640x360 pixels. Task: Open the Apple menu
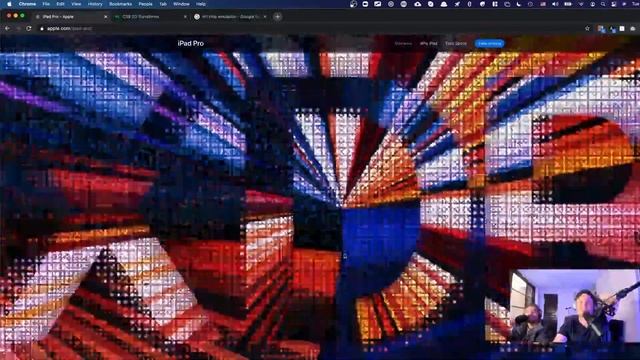point(9,4)
